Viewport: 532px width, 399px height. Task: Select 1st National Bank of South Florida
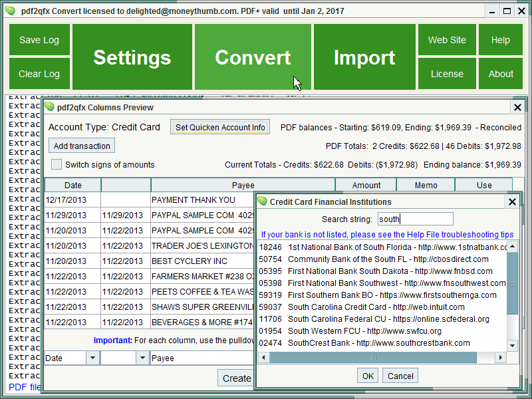click(382, 247)
